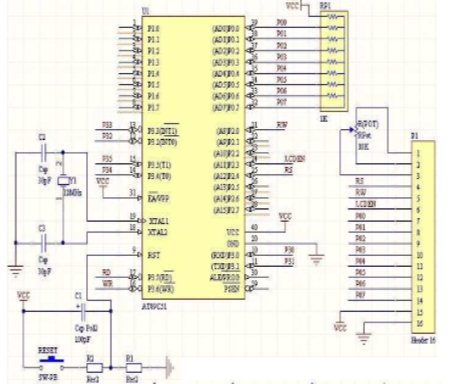Click the 1K value under RP1

point(324,118)
